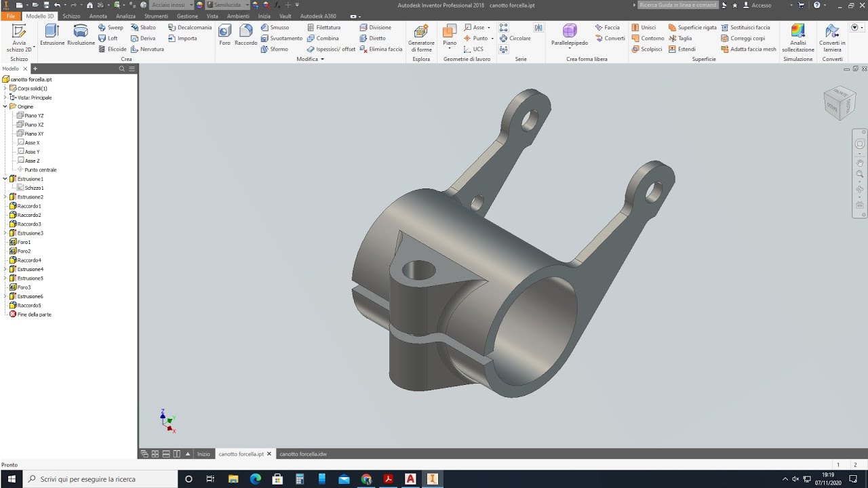Screen dimensions: 868x488
Task: Select the Raccordo fillet tool
Action: [x=246, y=35]
